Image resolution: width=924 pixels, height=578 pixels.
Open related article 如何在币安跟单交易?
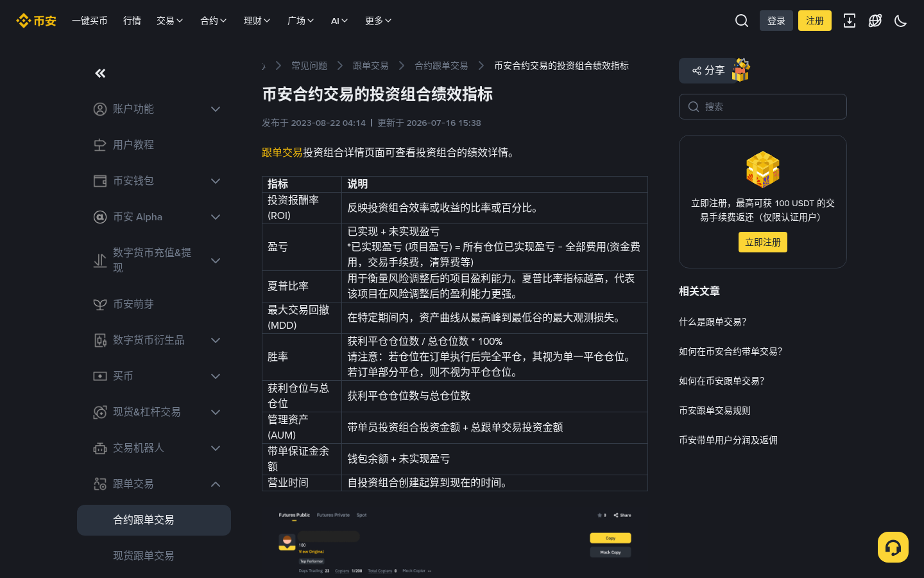(722, 381)
